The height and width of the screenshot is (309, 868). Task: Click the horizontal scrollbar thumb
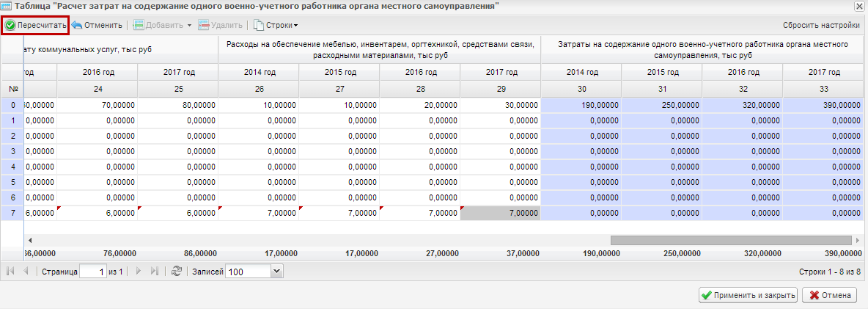[731, 240]
